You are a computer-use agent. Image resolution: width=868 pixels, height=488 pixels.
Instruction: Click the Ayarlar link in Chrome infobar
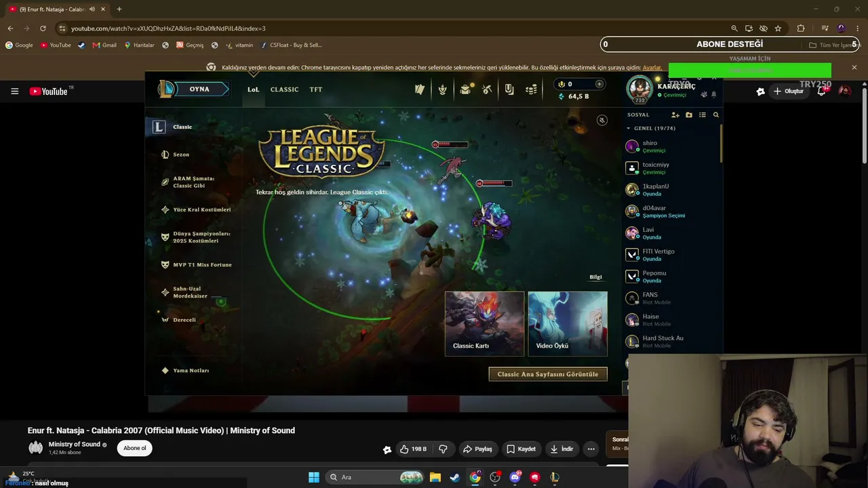pos(652,68)
